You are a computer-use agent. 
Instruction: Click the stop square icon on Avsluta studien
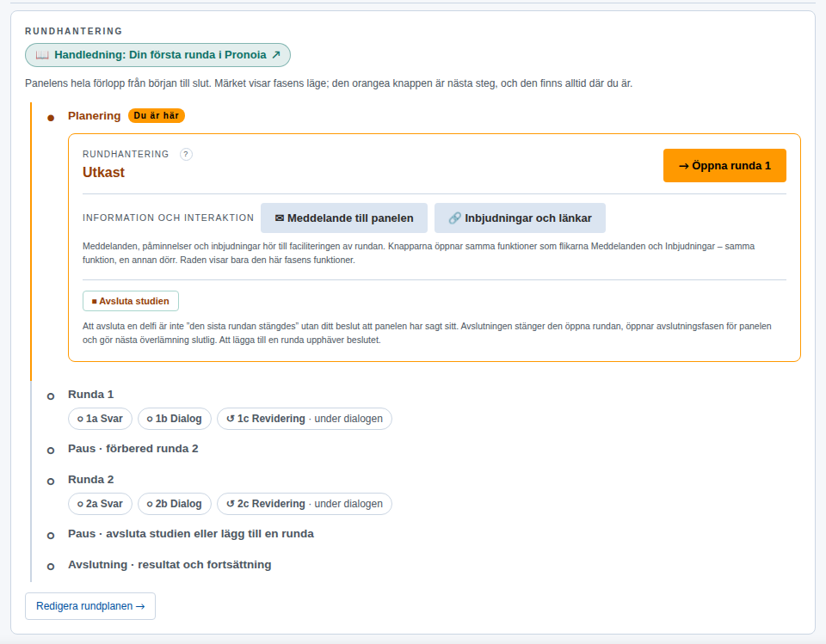[95, 301]
